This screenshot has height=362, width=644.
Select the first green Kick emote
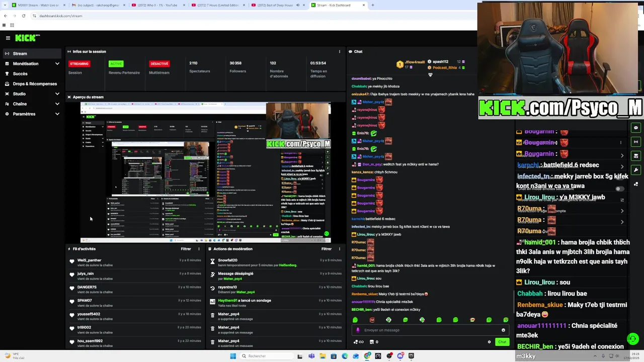355,320
